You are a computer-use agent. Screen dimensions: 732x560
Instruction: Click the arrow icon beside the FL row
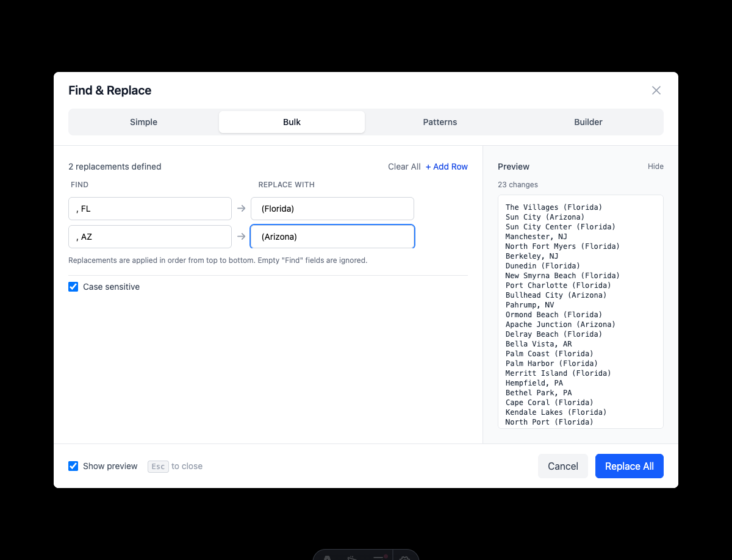[241, 208]
